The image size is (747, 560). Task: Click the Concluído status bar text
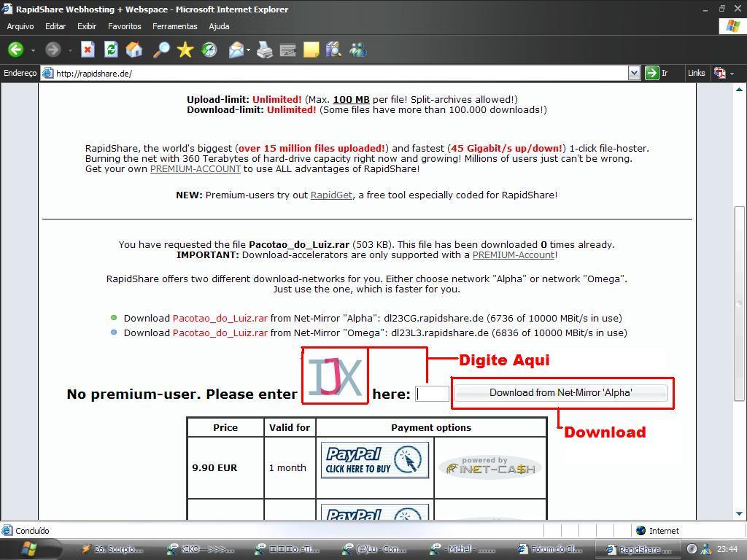[x=32, y=531]
